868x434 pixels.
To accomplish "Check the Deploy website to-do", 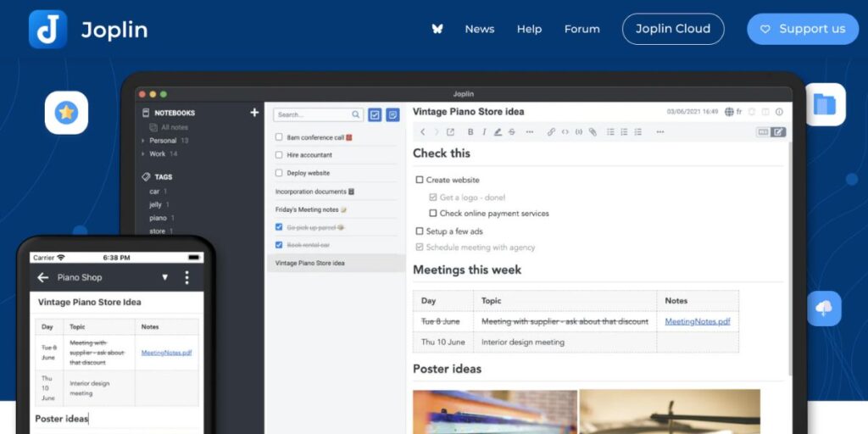I will [279, 173].
